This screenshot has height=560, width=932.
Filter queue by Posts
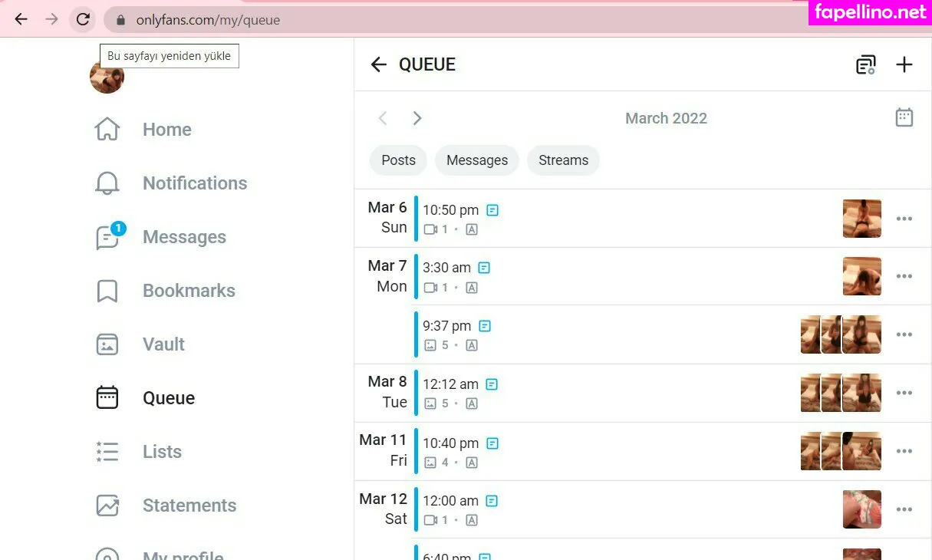coord(398,160)
